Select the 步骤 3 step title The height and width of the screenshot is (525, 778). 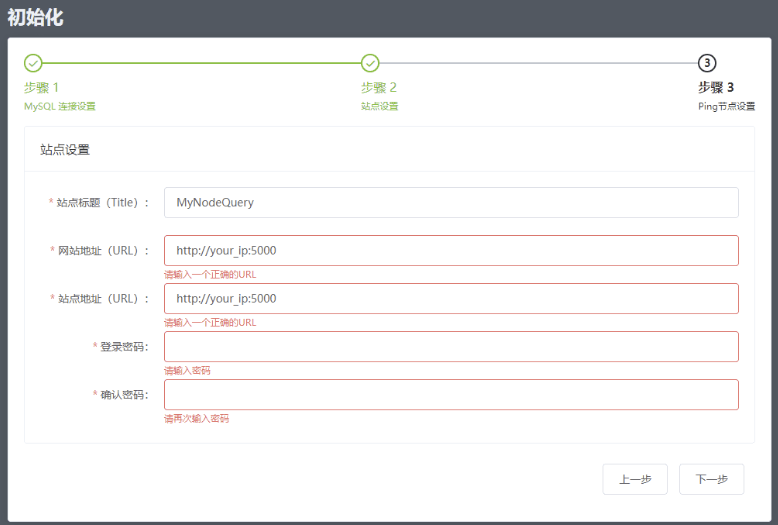716,87
